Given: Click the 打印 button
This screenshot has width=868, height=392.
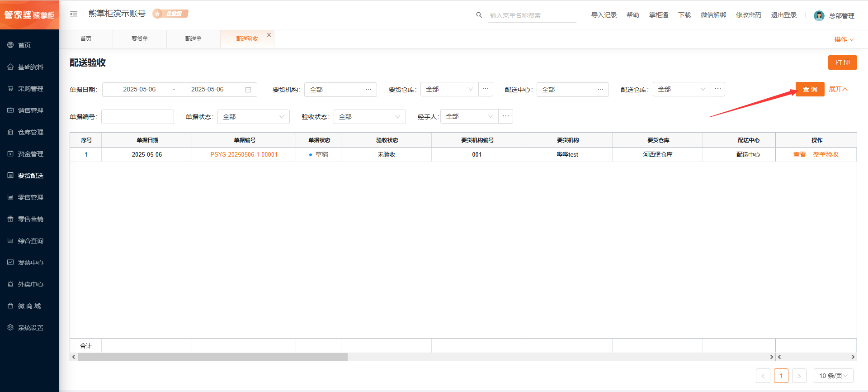Looking at the screenshot, I should (843, 62).
